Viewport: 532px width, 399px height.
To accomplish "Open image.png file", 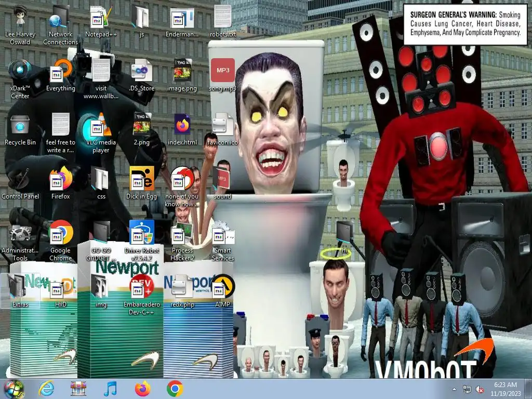I will tap(182, 76).
